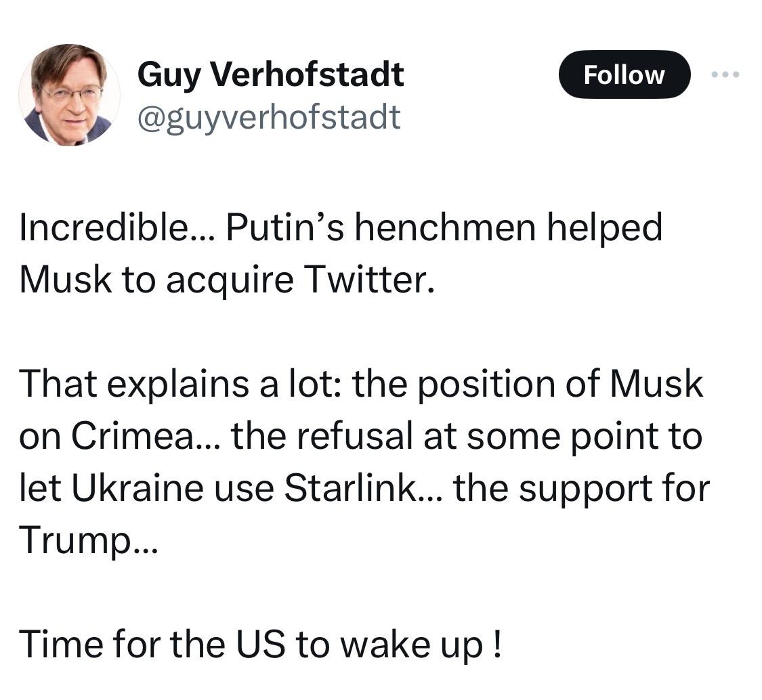Click the Follow button
Image resolution: width=762 pixels, height=700 pixels.
click(624, 74)
